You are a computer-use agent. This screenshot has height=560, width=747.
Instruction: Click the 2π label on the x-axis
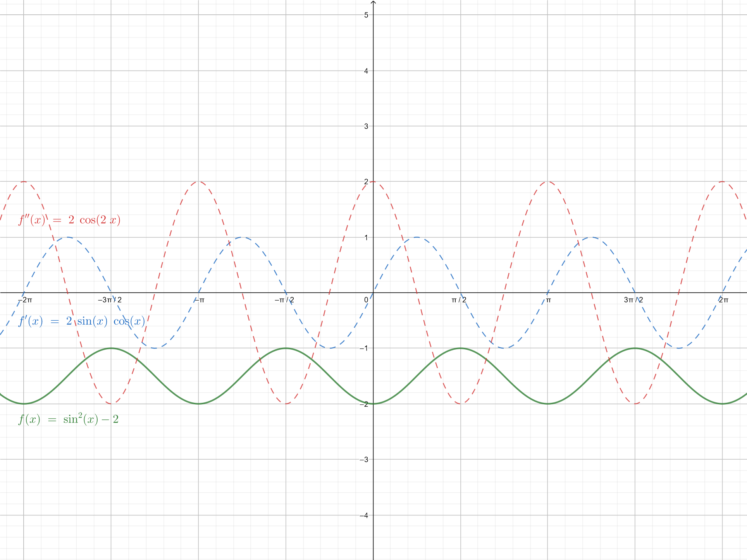point(724,300)
